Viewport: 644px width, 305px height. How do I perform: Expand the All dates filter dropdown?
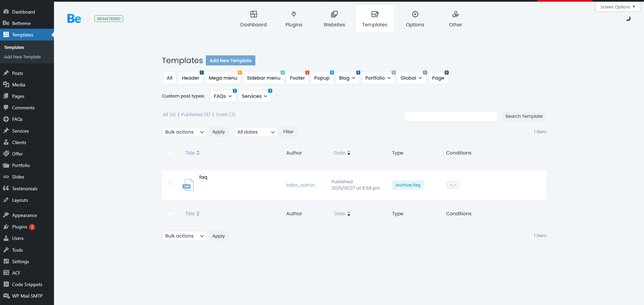tap(255, 132)
